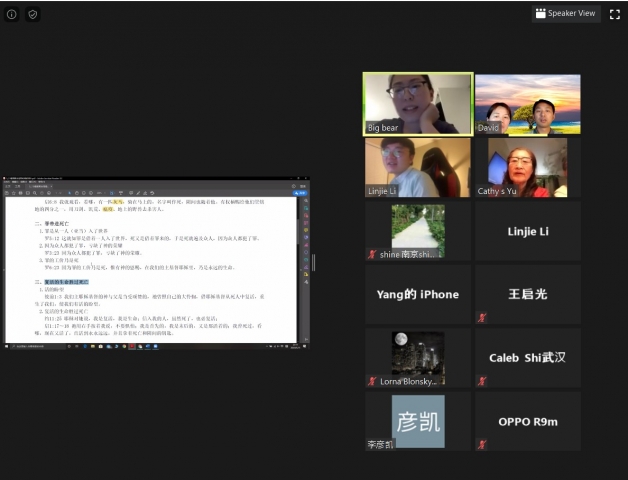Select Big bear's active speaker video
This screenshot has height=480, width=628.
tap(417, 102)
